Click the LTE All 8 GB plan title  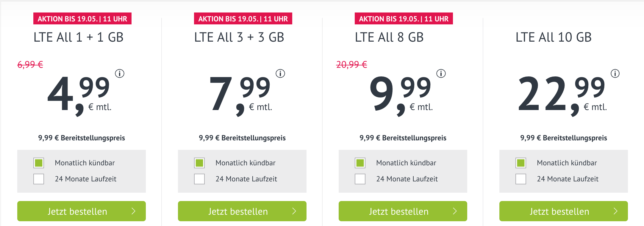(x=389, y=37)
